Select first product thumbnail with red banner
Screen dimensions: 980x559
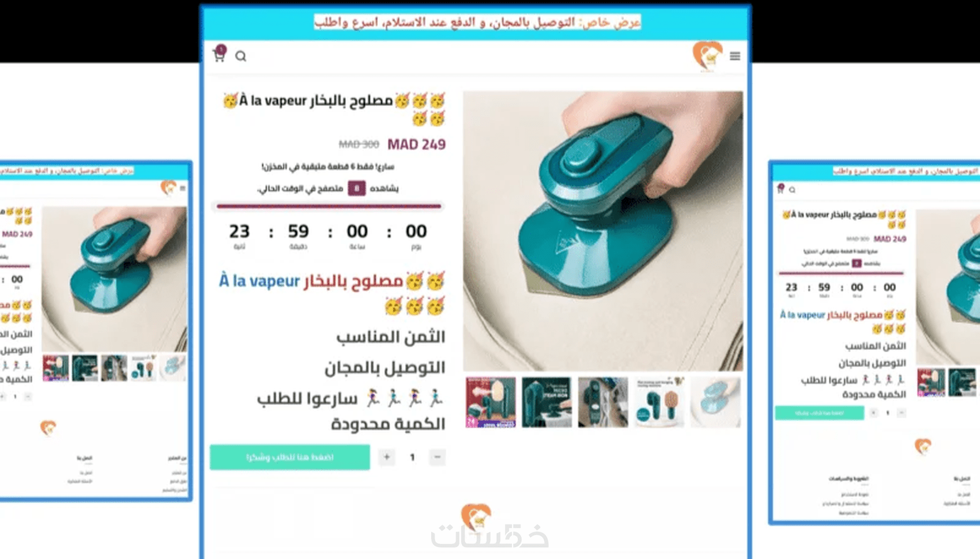pyautogui.click(x=491, y=402)
